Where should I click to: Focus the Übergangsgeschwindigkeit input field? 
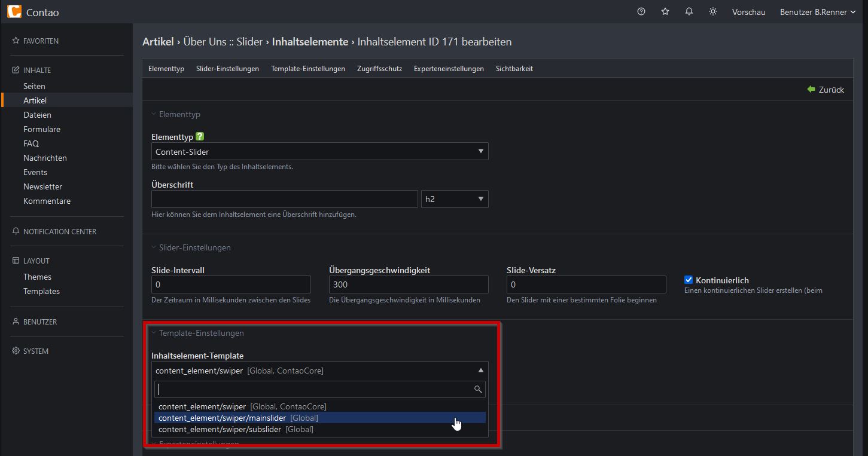409,284
